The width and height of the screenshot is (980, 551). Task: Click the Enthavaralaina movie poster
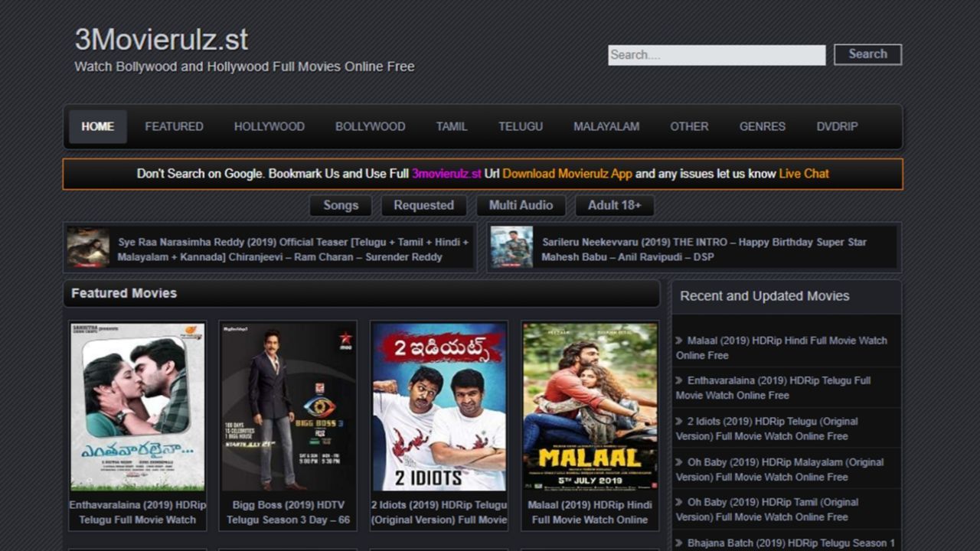[x=138, y=406]
